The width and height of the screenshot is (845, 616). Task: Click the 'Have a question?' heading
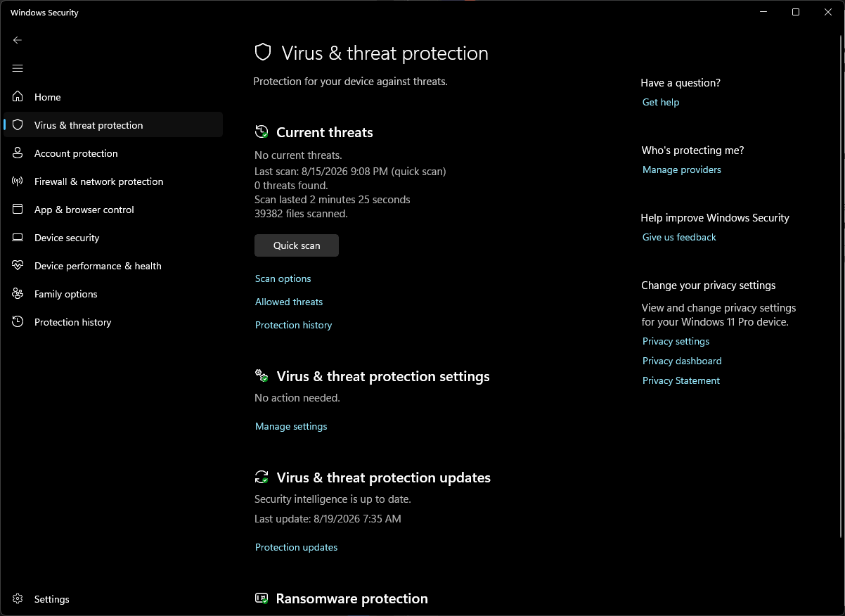(680, 83)
